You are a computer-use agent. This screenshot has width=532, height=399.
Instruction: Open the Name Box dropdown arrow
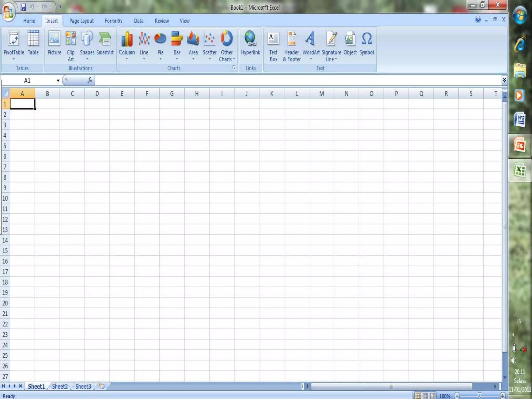pos(58,81)
